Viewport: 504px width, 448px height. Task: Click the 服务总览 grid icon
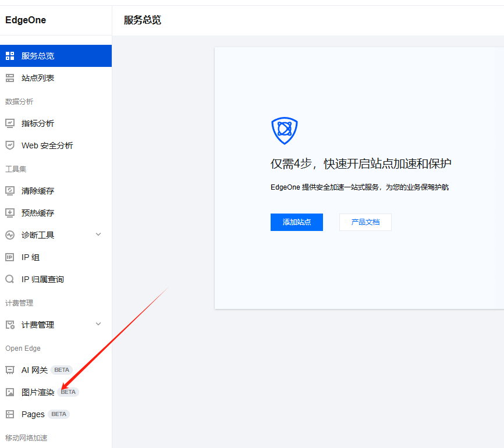coord(10,55)
